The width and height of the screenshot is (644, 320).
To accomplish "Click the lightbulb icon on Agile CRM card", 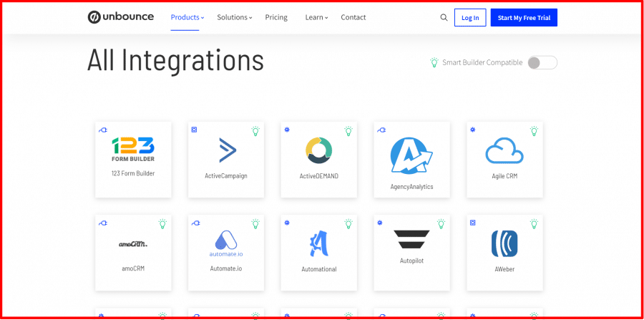I will (534, 131).
